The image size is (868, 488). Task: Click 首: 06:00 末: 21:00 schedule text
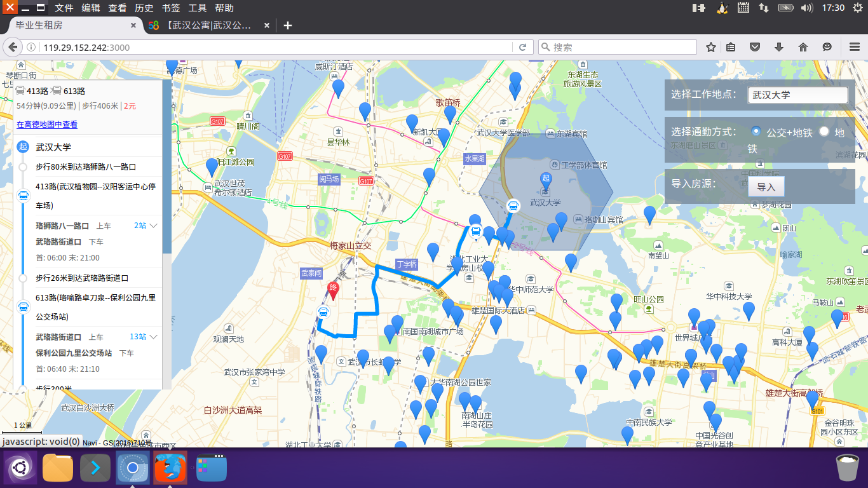tap(67, 258)
